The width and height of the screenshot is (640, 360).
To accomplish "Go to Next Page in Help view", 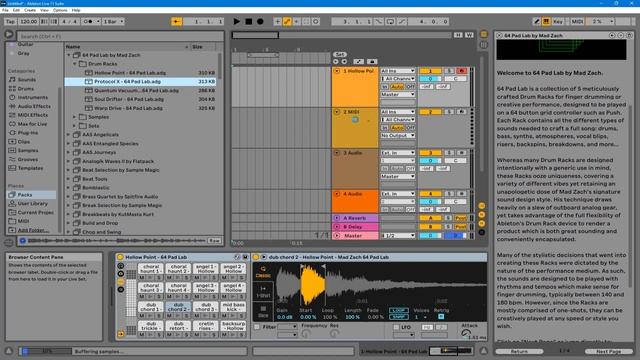I will 609,351.
